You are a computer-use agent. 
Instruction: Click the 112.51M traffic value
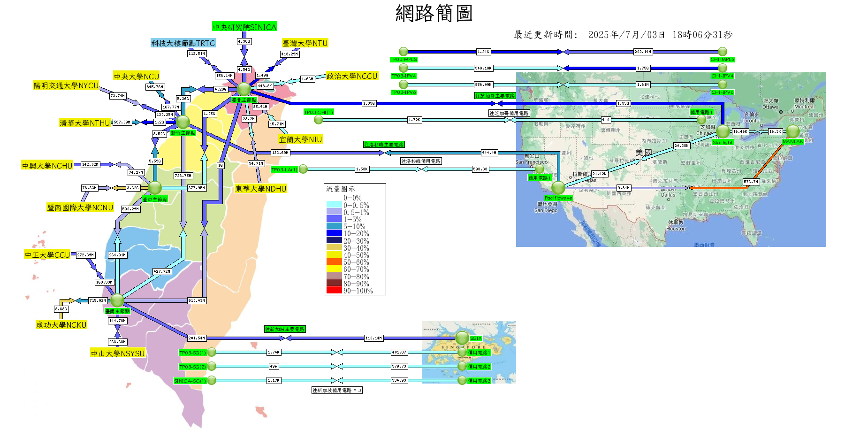point(197,54)
